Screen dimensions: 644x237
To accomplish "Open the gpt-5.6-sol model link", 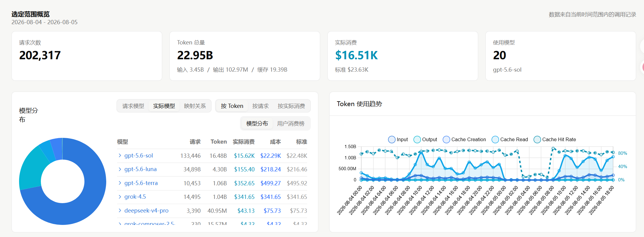I will tap(139, 155).
